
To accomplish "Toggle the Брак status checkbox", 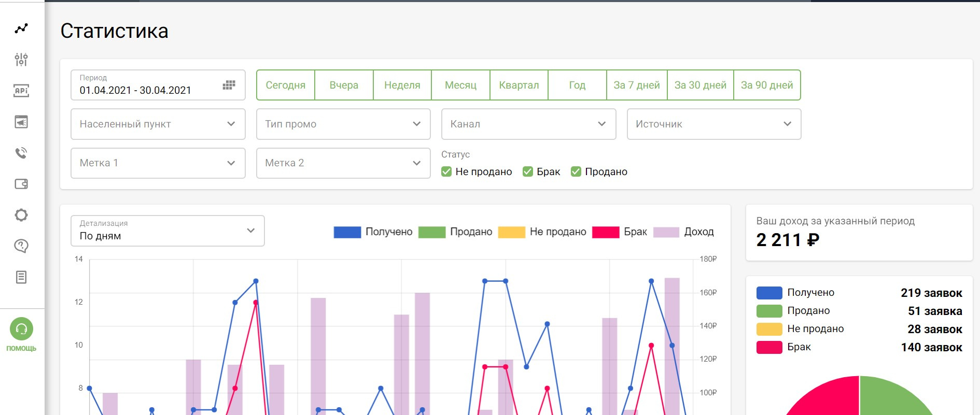I will (x=528, y=171).
